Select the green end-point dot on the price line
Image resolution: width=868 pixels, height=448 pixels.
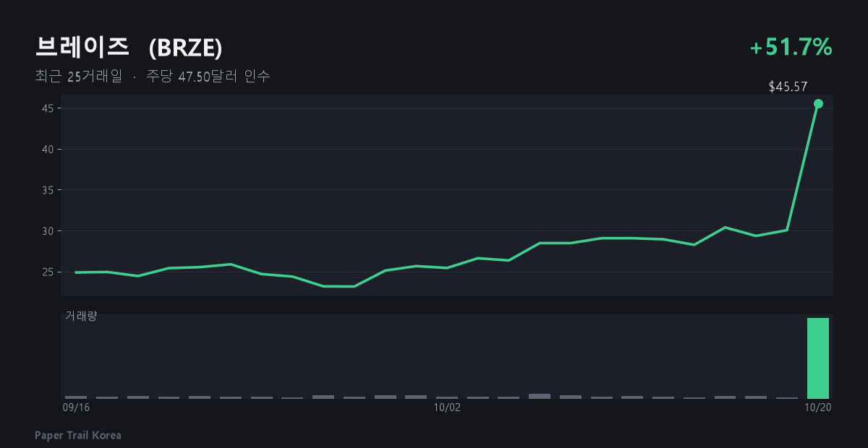click(818, 103)
